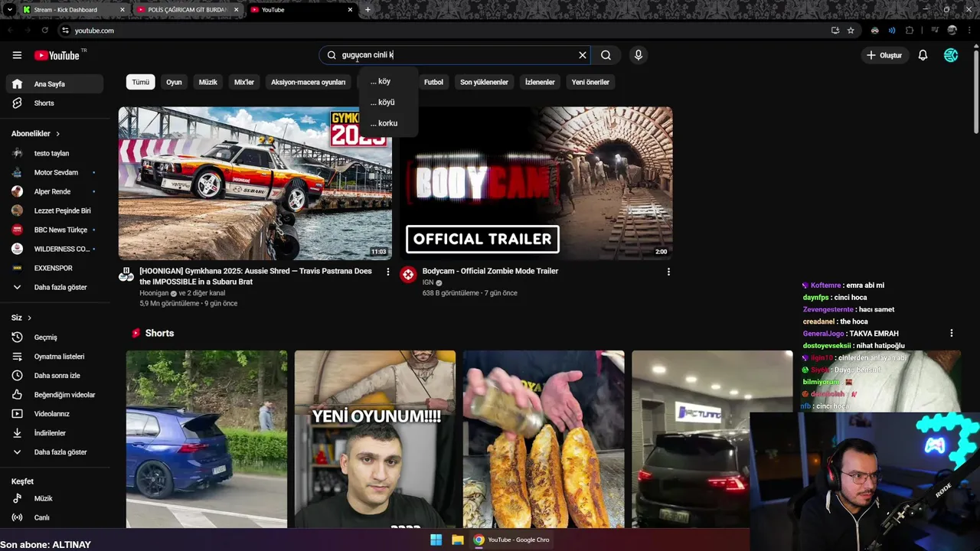Open options menu for Gymkhana video
980x551 pixels.
click(x=387, y=272)
